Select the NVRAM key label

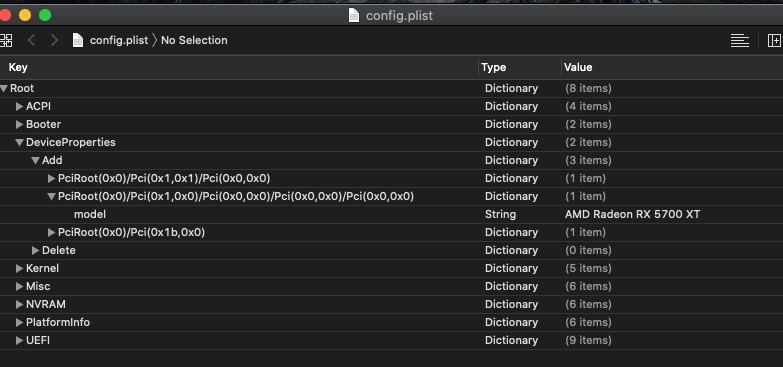pos(46,304)
